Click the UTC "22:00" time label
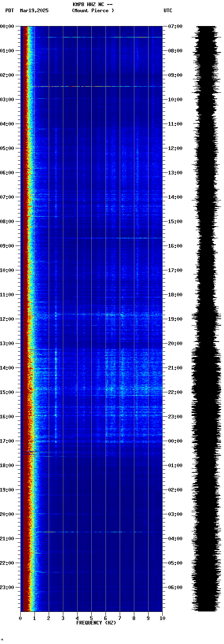The image size is (224, 644). tap(175, 392)
